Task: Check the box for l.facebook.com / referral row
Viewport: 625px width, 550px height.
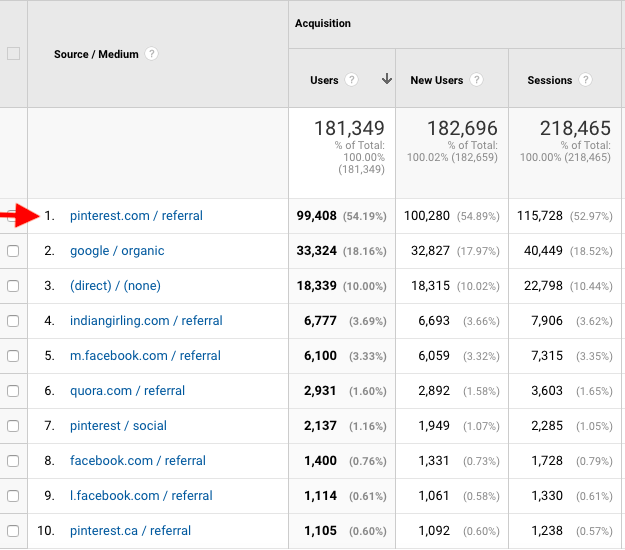Action: (x=13, y=496)
